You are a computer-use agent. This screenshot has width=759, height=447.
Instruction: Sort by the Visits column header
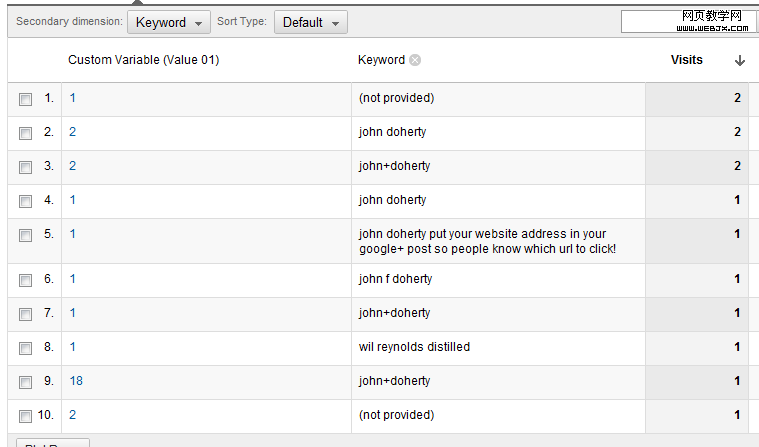[686, 60]
